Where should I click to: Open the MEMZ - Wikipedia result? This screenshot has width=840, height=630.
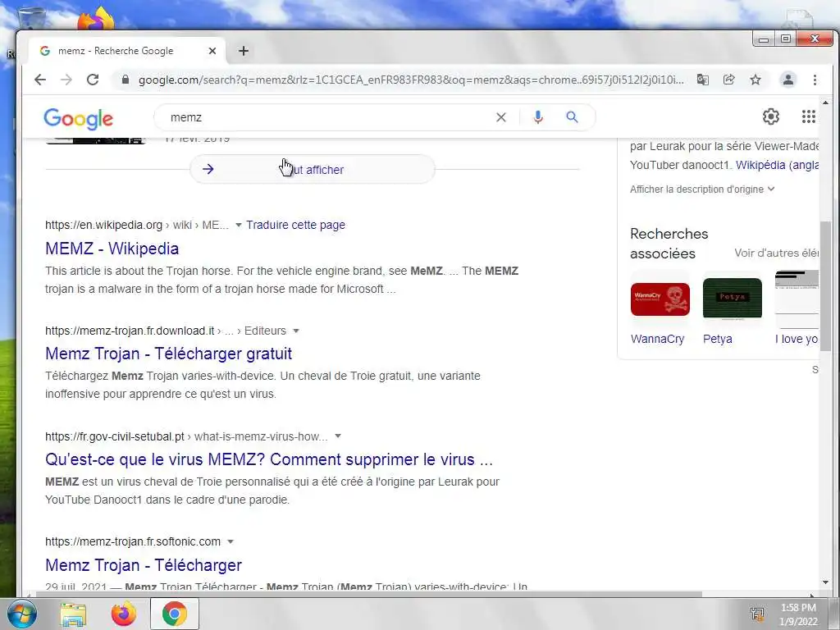[x=112, y=249]
